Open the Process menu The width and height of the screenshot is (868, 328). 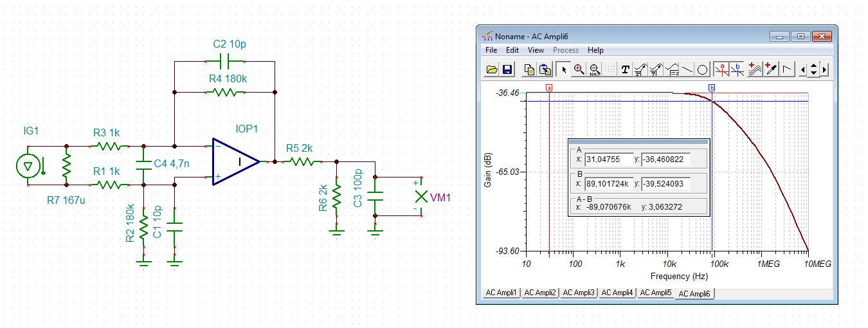(566, 50)
